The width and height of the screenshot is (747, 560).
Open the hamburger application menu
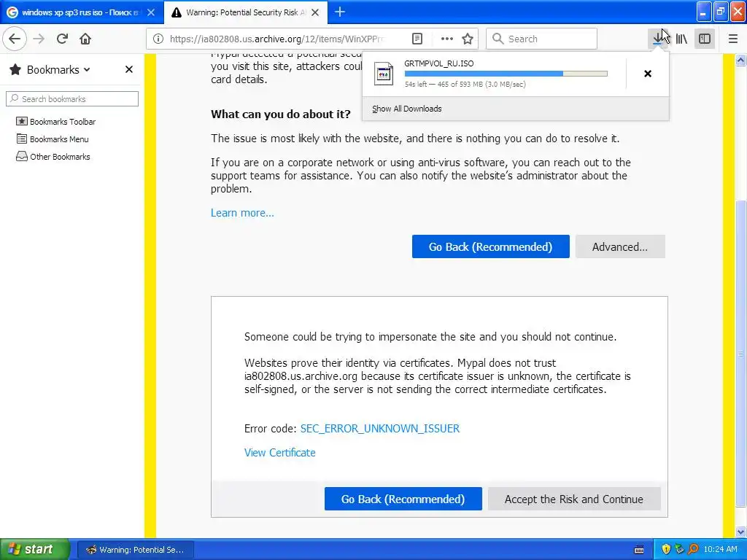[732, 39]
